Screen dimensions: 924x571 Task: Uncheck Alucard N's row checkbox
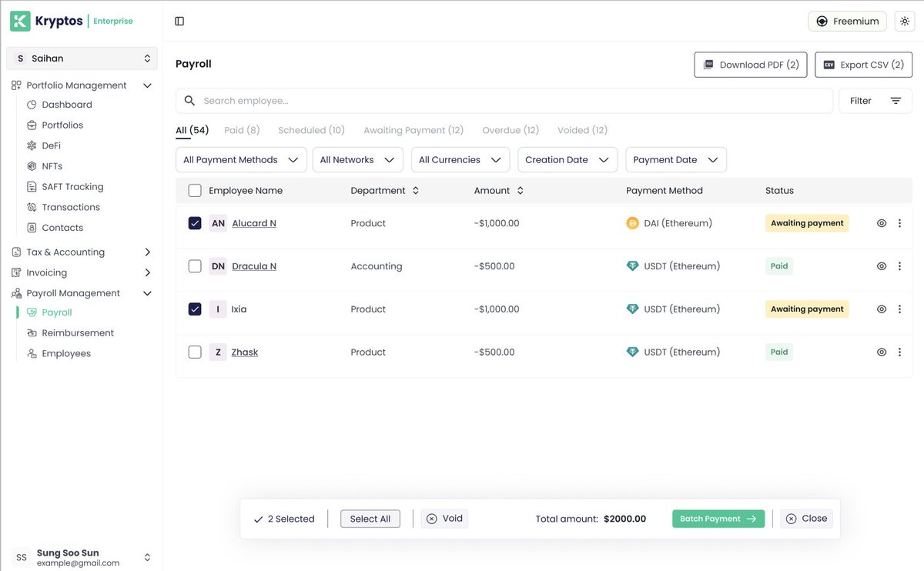[x=195, y=222]
